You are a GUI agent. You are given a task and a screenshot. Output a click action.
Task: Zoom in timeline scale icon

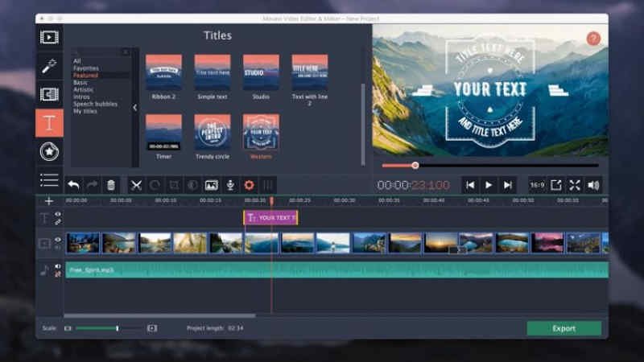[x=152, y=328]
